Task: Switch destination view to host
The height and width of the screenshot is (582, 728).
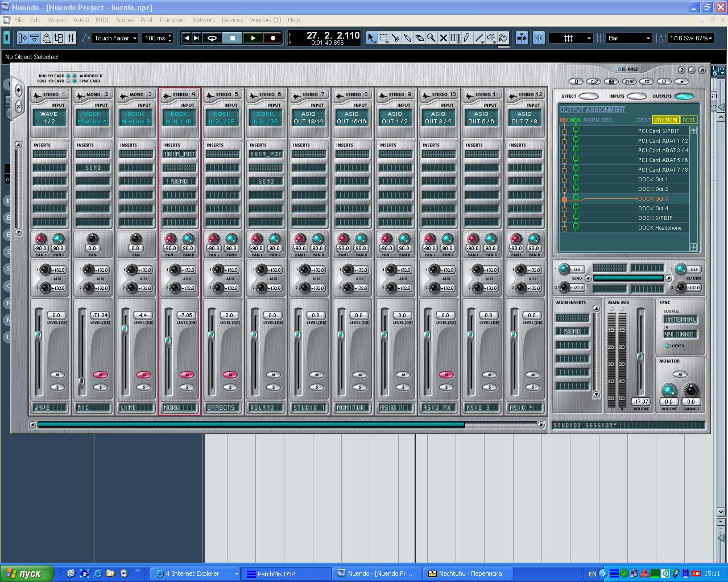Action: click(689, 120)
